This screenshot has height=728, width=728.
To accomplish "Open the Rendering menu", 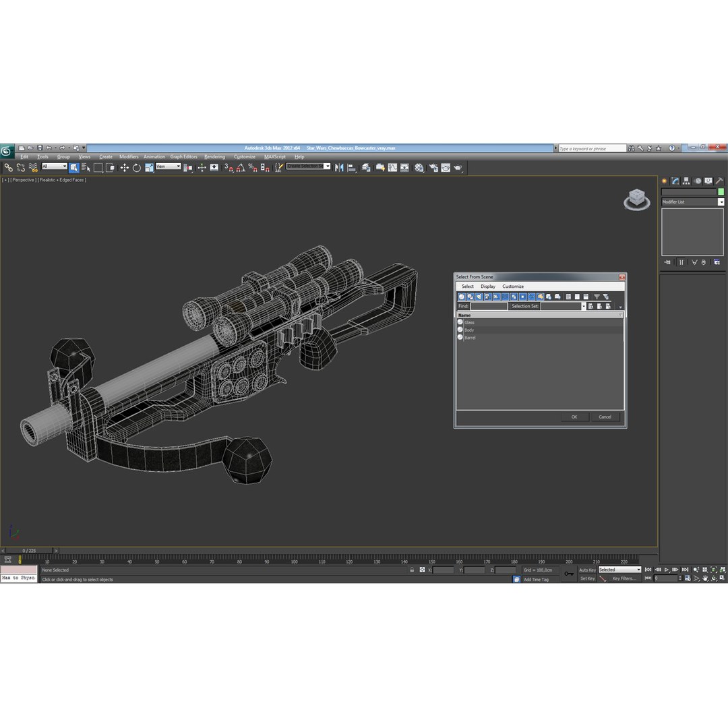I will [214, 157].
